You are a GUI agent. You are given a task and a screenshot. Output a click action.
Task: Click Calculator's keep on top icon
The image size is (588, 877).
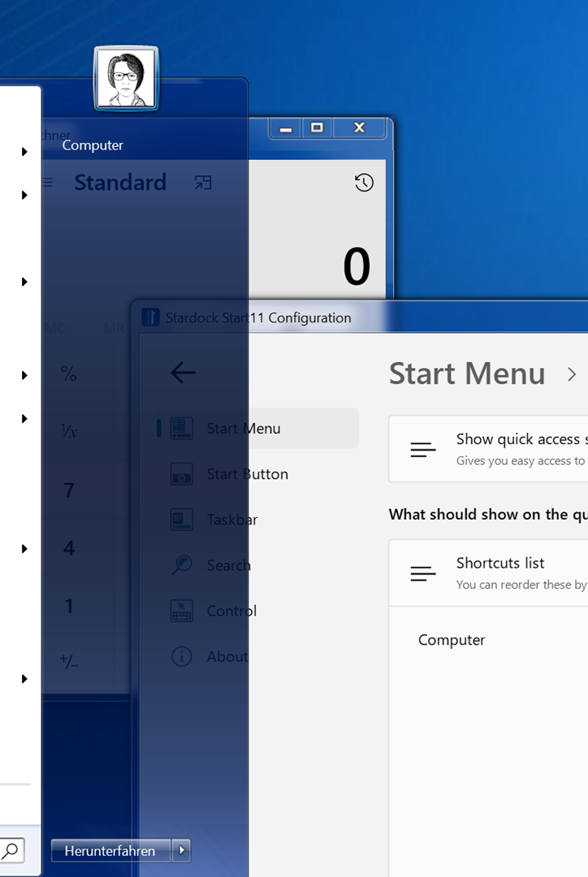tap(203, 183)
